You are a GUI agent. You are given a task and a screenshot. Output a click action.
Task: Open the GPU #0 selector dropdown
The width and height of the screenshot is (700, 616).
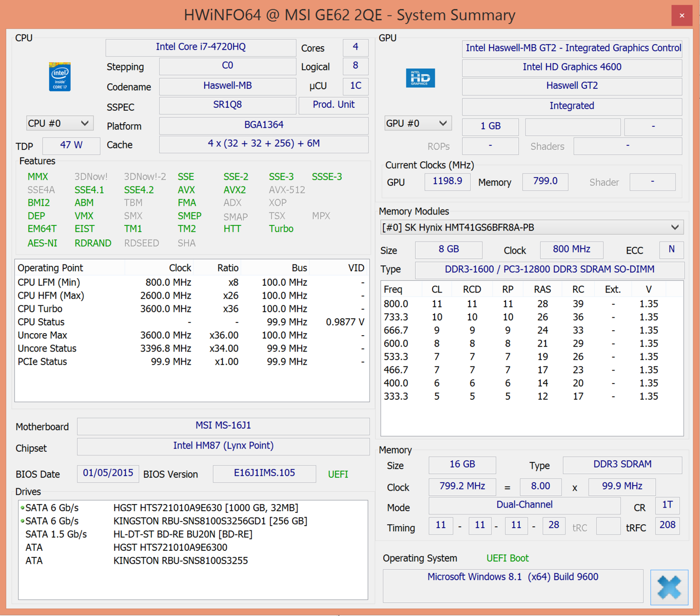[x=418, y=123]
